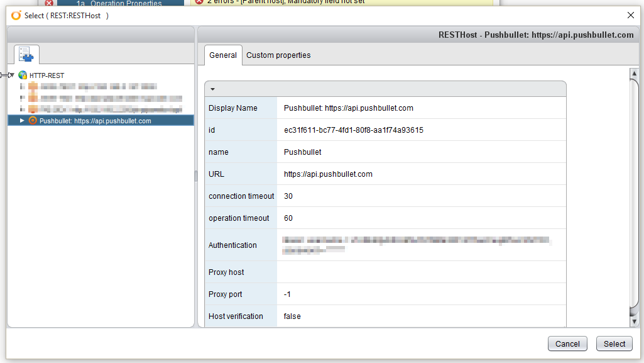Click the operation timeout value 60
This screenshot has width=644, height=363.
288,218
